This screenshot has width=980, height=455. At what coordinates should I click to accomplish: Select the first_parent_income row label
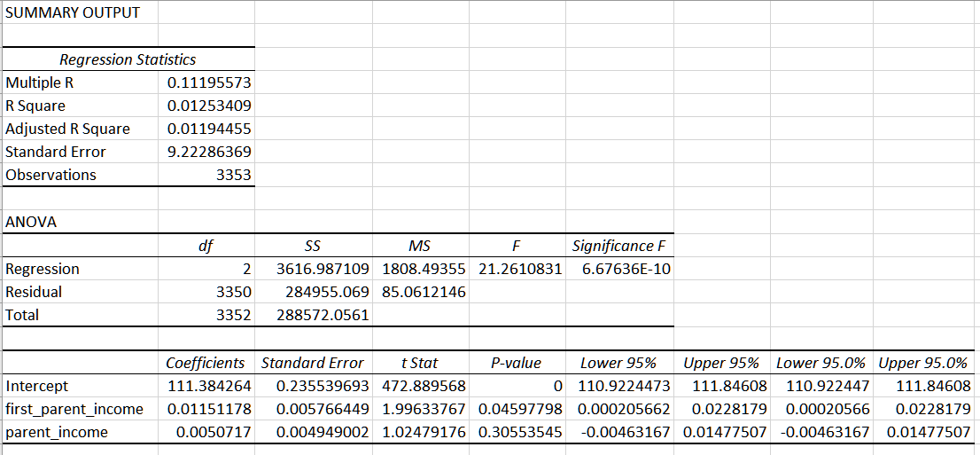coord(80,409)
